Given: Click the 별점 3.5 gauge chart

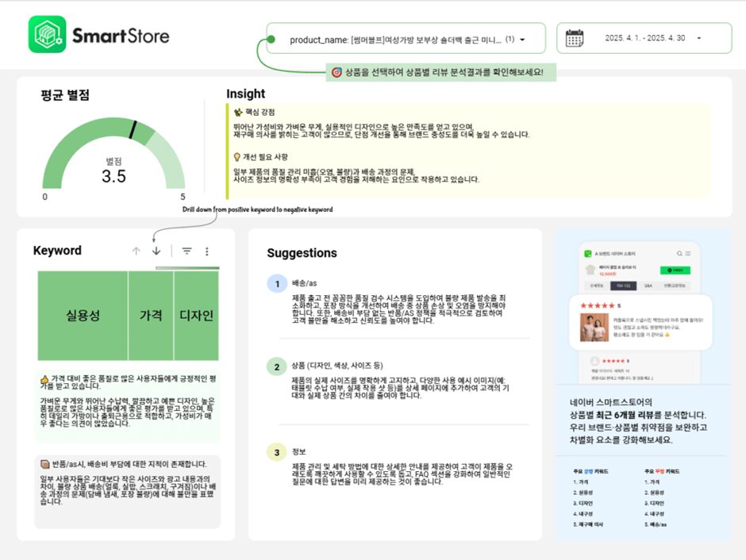Looking at the screenshot, I should pyautogui.click(x=113, y=158).
